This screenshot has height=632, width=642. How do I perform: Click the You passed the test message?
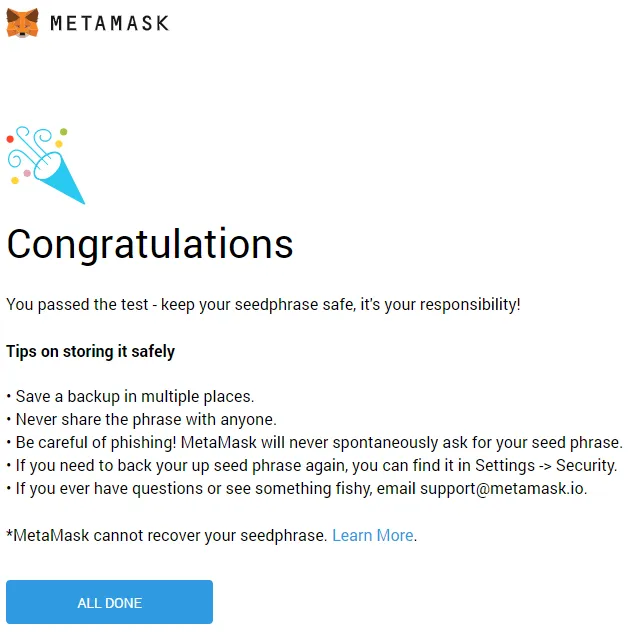tap(263, 305)
